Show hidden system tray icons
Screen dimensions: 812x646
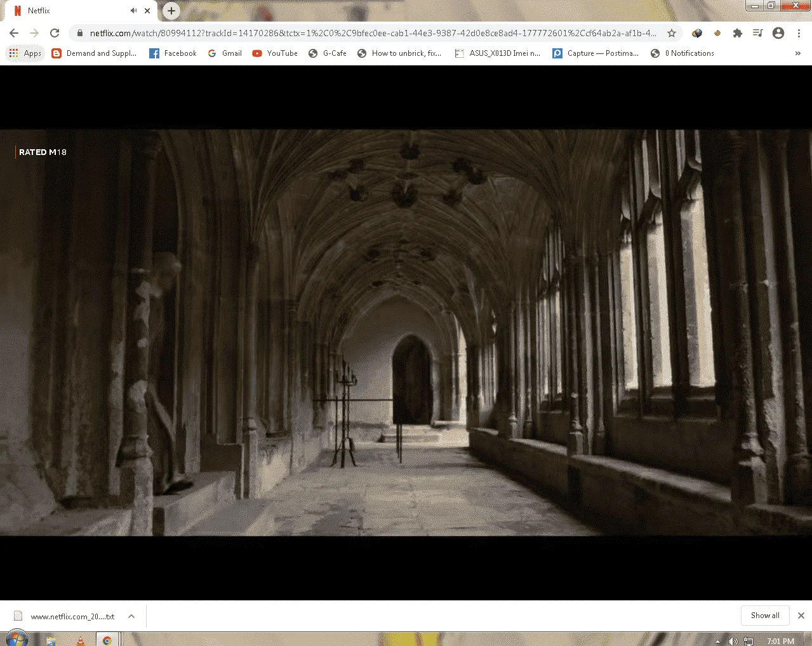coord(718,642)
